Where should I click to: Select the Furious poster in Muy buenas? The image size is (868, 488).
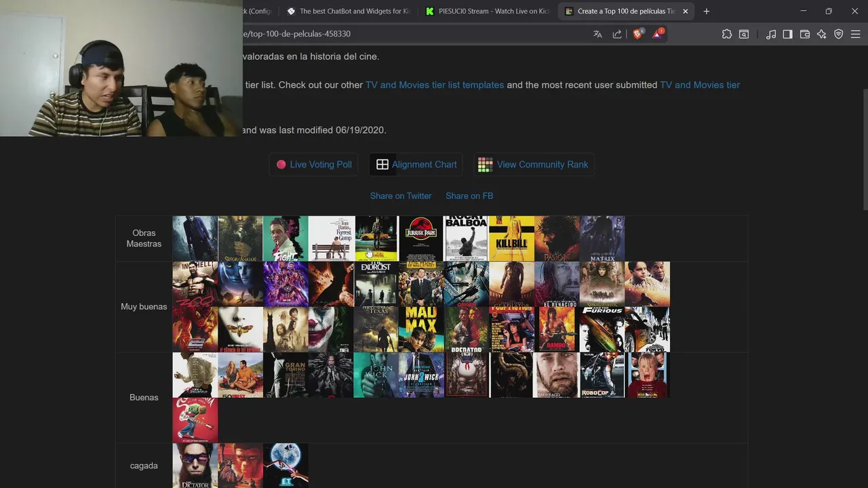tap(602, 329)
